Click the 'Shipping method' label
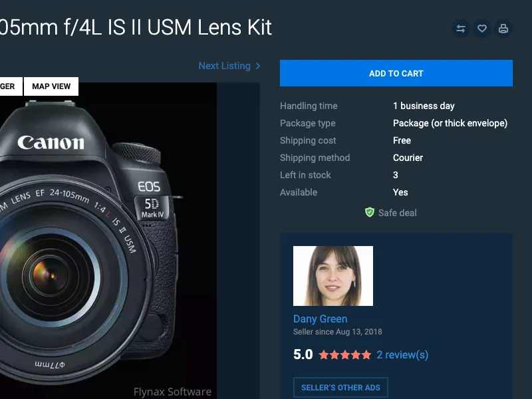 coord(315,158)
